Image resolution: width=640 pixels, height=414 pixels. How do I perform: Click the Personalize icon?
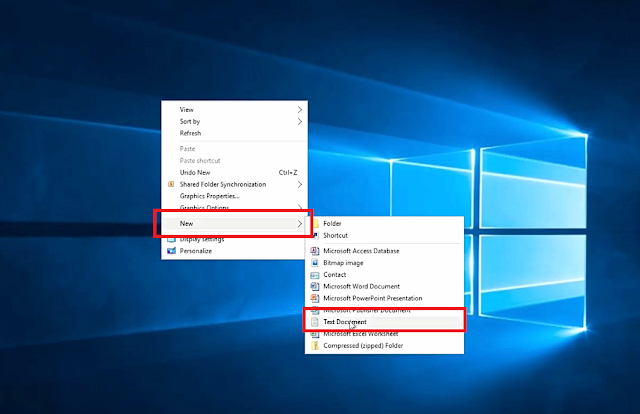pos(171,251)
